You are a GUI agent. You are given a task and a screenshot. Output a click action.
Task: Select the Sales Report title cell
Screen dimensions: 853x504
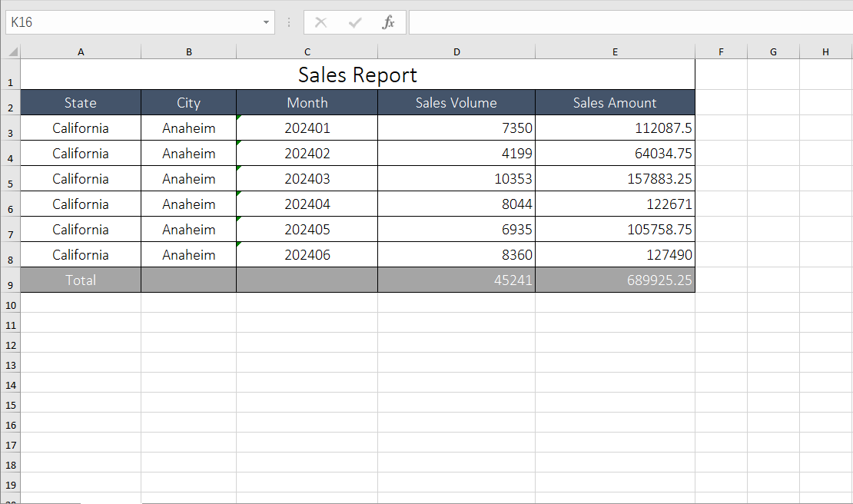[x=357, y=75]
